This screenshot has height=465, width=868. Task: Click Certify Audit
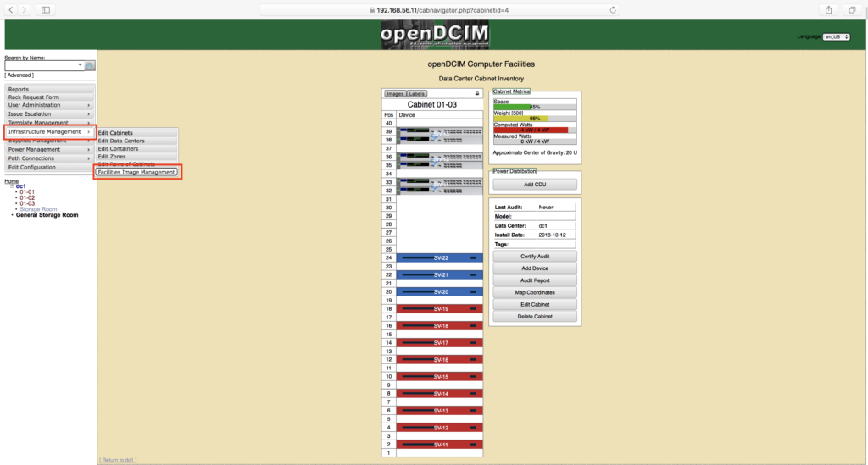tap(535, 257)
